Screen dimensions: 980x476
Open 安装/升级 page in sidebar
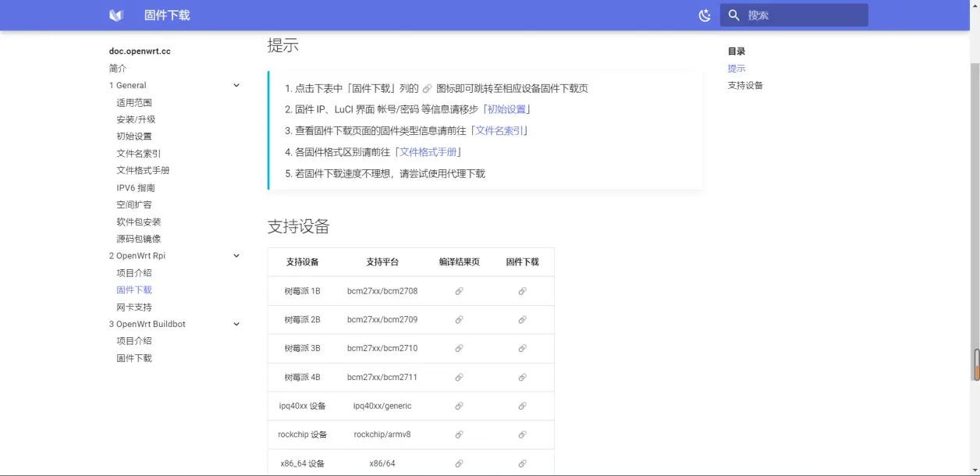click(x=136, y=119)
